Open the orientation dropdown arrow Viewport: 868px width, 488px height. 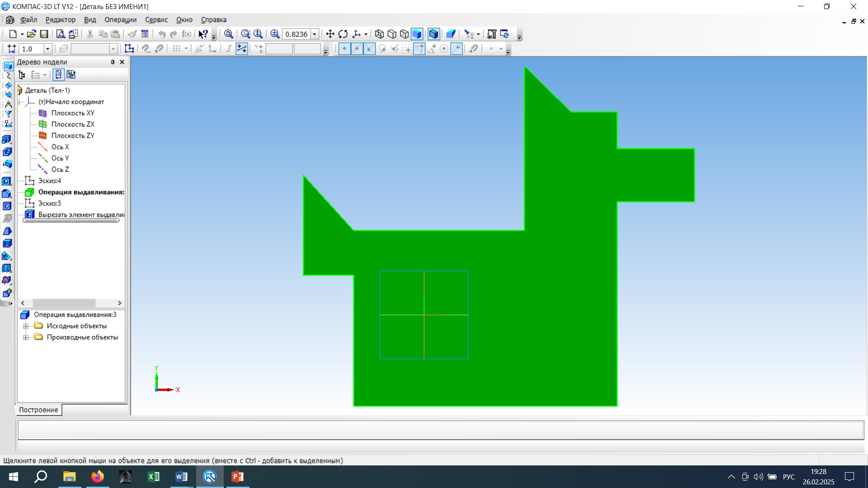point(366,34)
